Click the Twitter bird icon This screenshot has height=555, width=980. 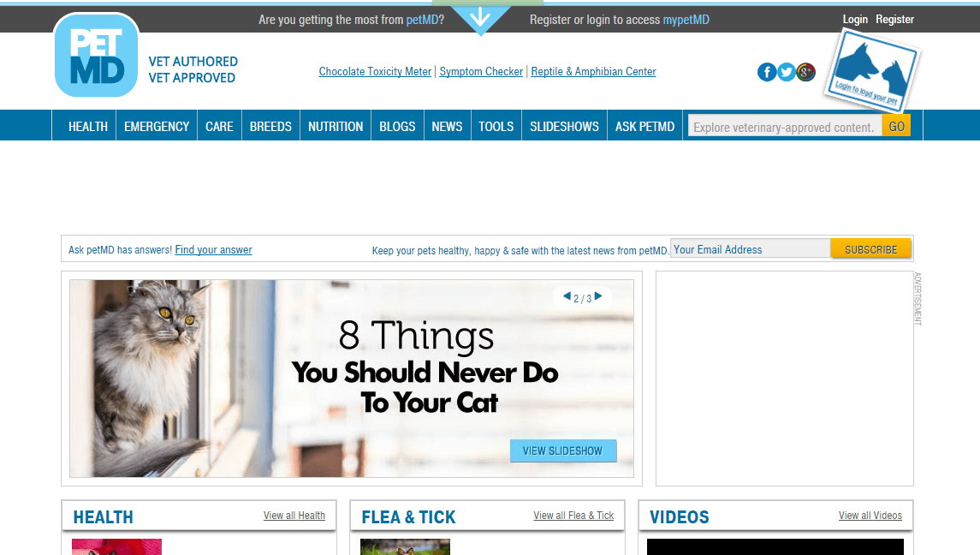786,72
